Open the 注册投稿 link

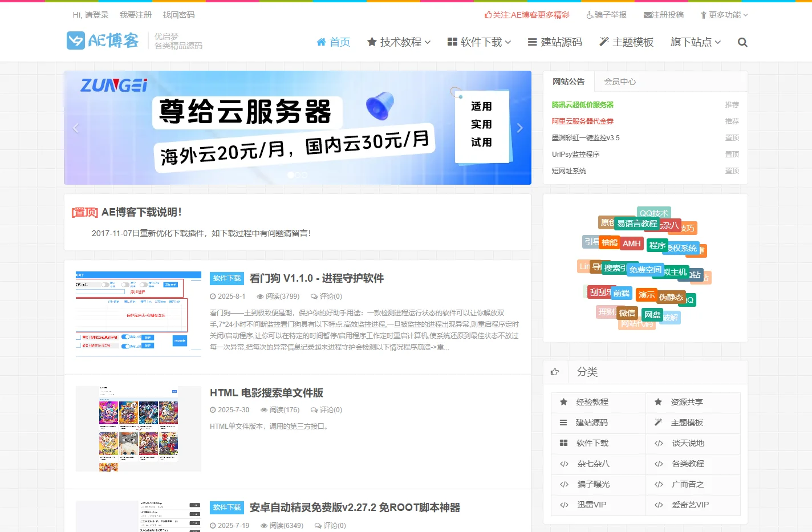click(664, 15)
